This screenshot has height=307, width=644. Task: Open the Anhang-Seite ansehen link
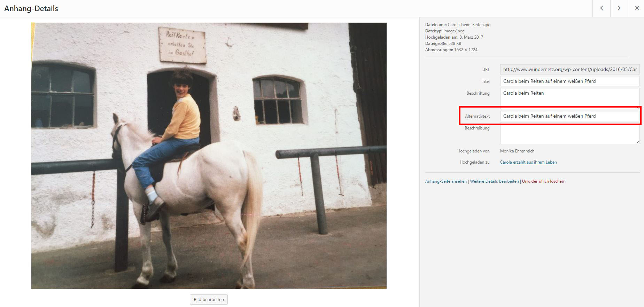(446, 181)
